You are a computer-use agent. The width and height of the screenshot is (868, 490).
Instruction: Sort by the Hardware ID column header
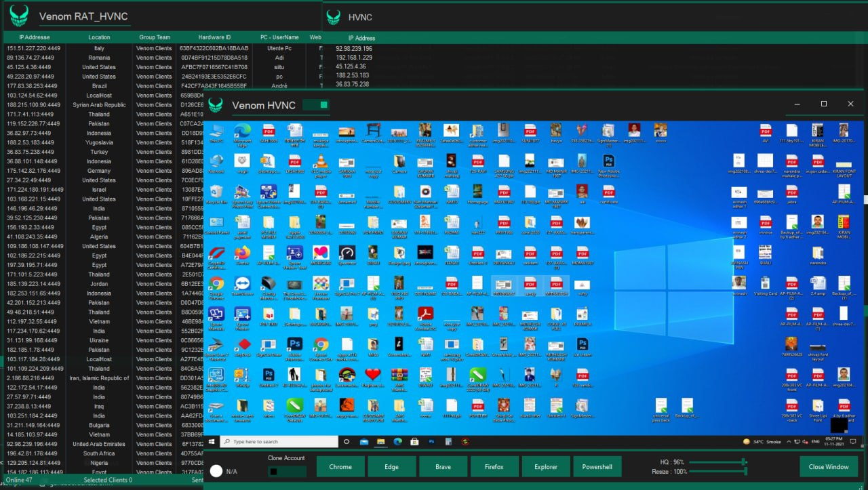pos(214,37)
